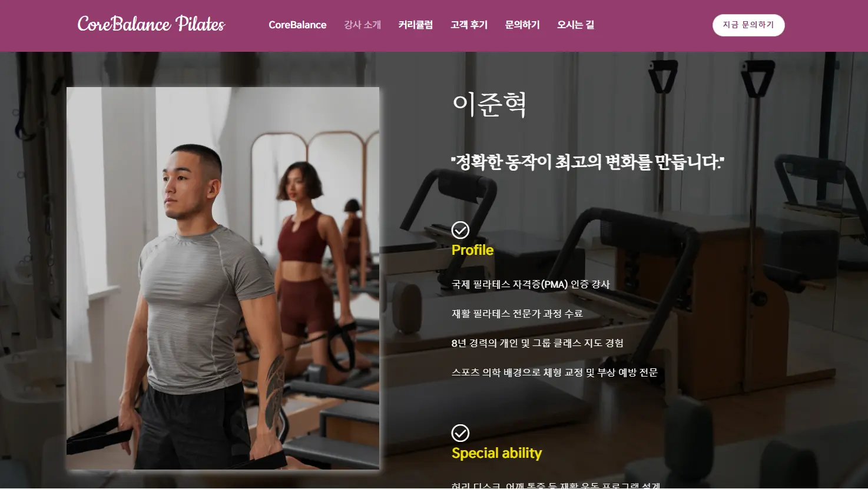The height and width of the screenshot is (489, 868).
Task: Click the quote 정확한 동작이 최고의 변화를 만듭니다
Action: [x=587, y=162]
